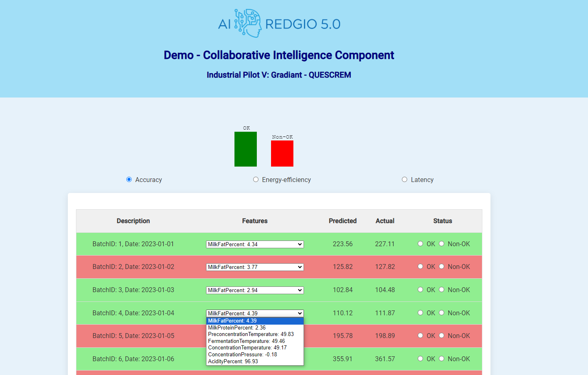Viewport: 588px width, 375px height.
Task: Open the features dropdown for Batch 1
Action: point(255,244)
